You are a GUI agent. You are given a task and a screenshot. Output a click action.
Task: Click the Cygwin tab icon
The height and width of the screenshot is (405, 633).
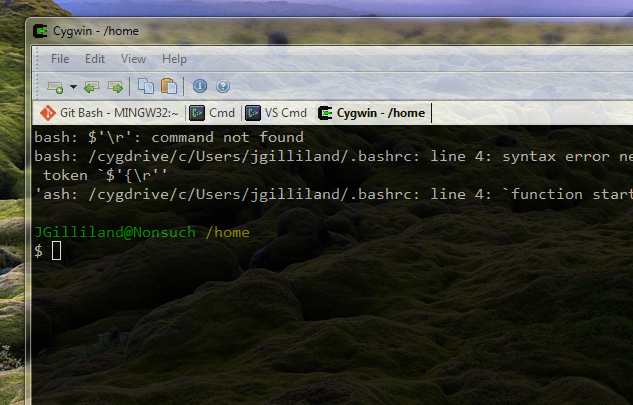(x=325, y=113)
